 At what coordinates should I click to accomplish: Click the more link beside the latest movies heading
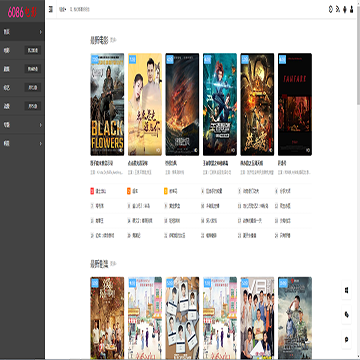click(x=113, y=41)
